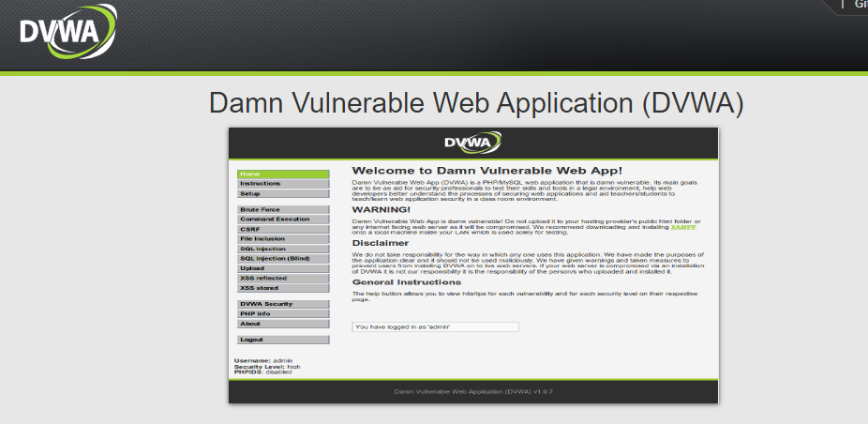Click the 'You have logged in' message box

(x=435, y=326)
